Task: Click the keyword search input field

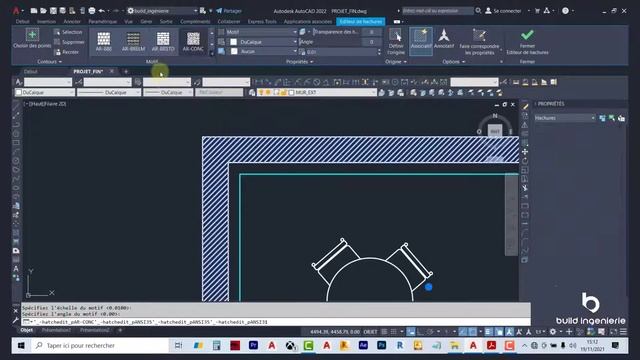Action: tap(438, 11)
